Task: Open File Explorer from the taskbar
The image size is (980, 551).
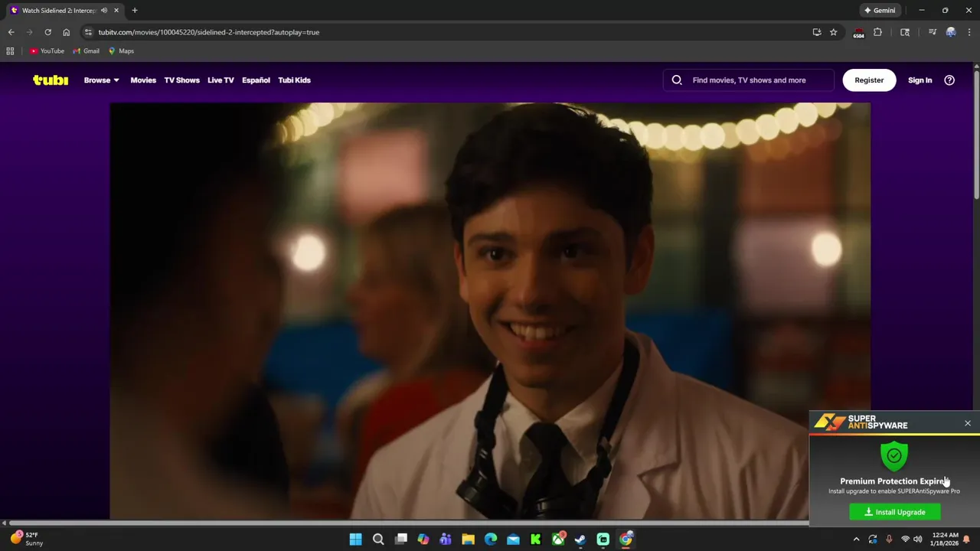Action: click(468, 539)
